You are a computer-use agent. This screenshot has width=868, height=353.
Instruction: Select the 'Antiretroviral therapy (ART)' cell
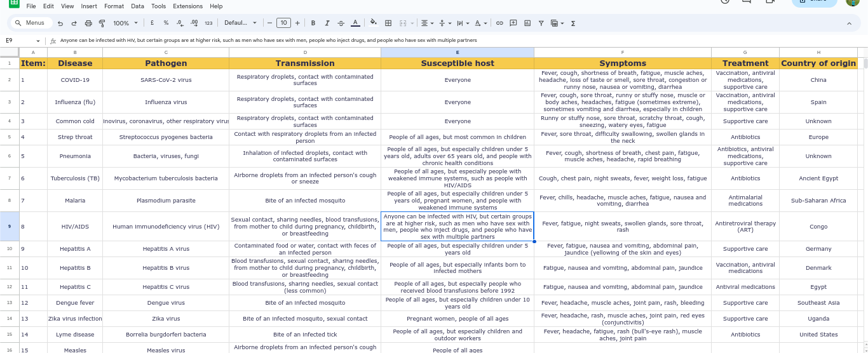click(745, 227)
